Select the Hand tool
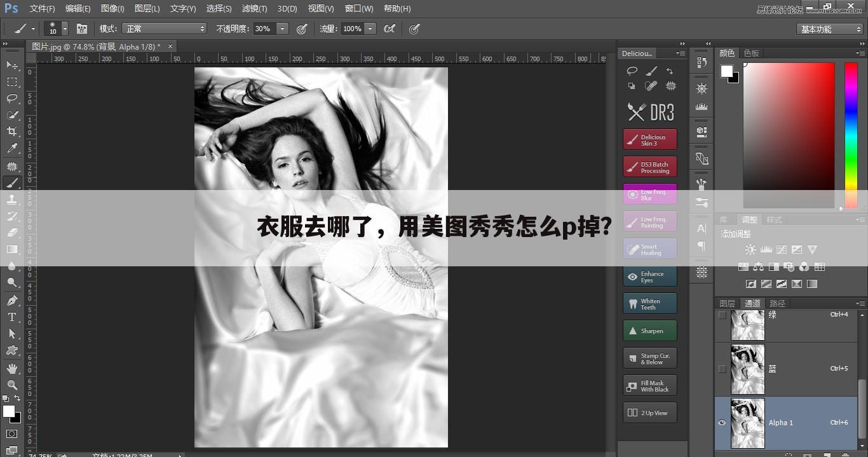 pos(12,369)
